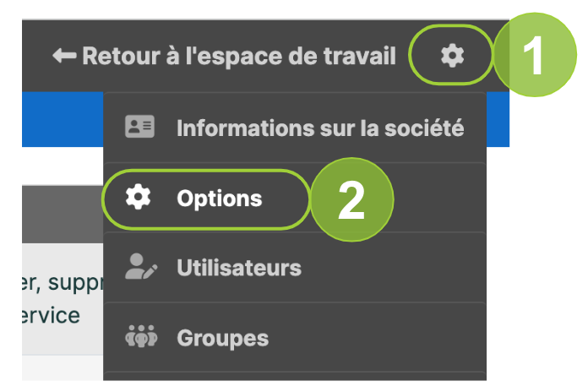The image size is (588, 392).
Task: Open the settings gear in top bar
Action: pos(452,56)
